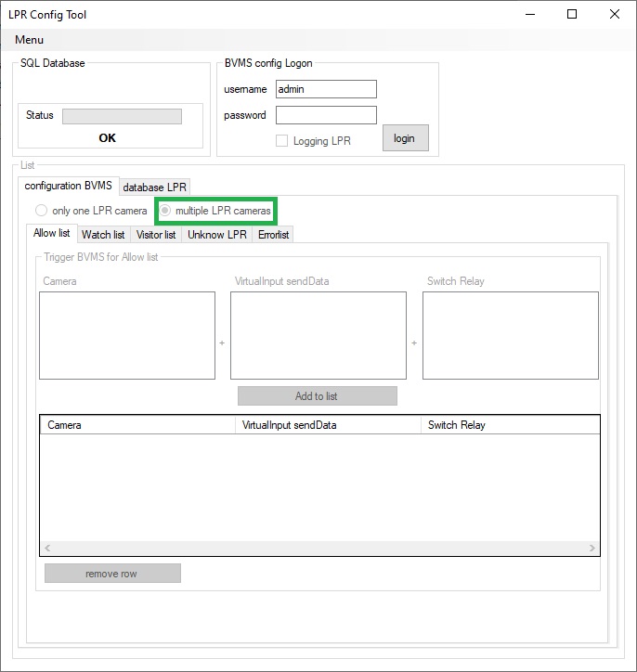Viewport: 637px width, 672px height.
Task: Go to Unknow LPR tab
Action: tap(217, 235)
